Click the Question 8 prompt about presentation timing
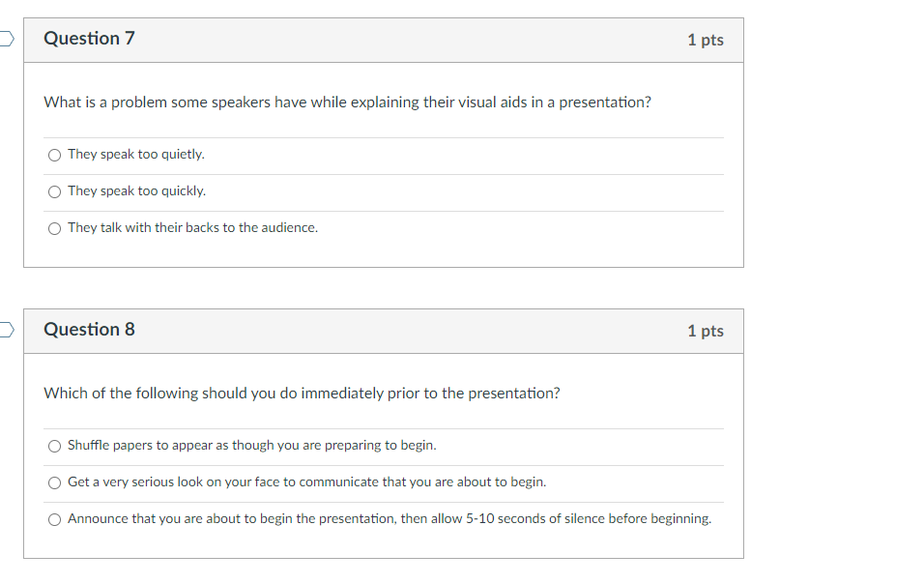The image size is (924, 584). [x=301, y=393]
